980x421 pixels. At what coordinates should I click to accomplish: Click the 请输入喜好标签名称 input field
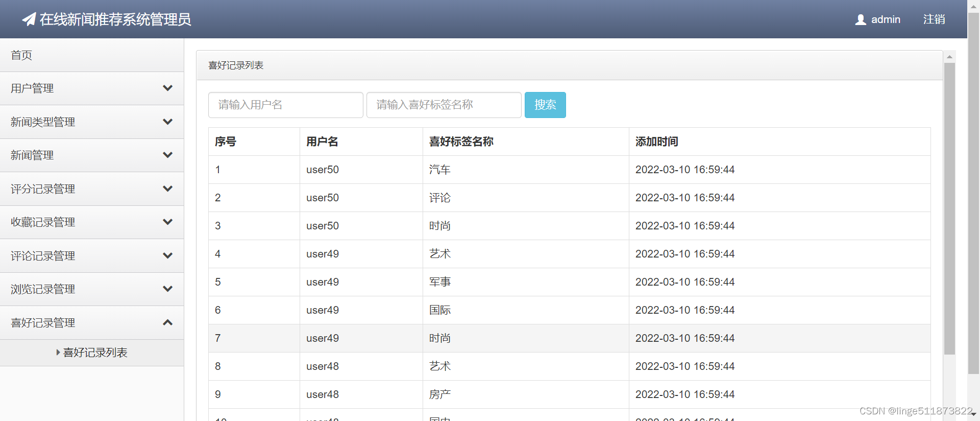(444, 105)
